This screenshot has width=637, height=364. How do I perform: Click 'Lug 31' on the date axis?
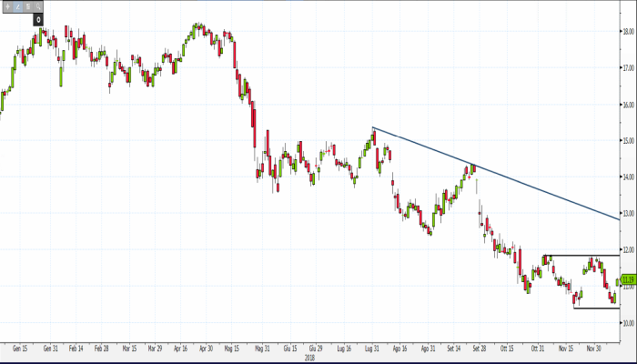point(371,348)
